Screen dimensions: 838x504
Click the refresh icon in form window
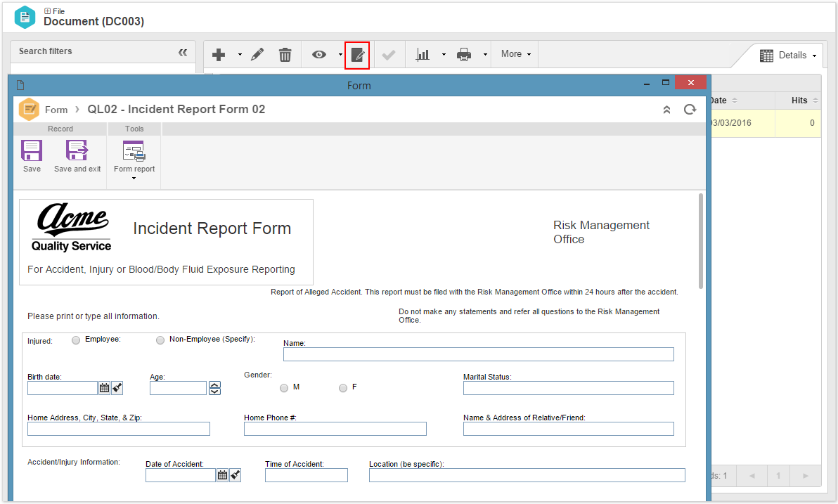[x=690, y=110]
